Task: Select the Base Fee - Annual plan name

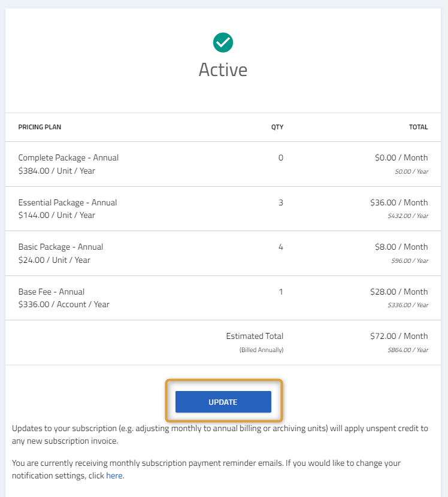Action: click(x=52, y=292)
